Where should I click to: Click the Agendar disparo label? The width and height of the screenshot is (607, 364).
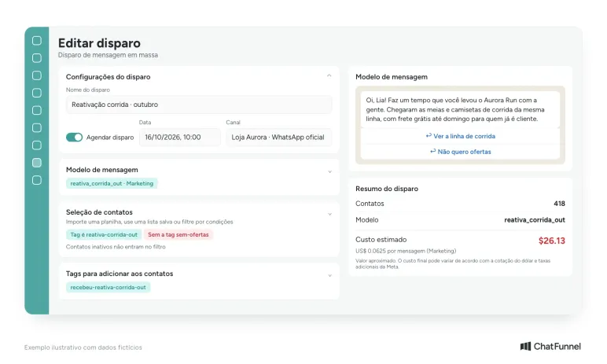point(110,138)
